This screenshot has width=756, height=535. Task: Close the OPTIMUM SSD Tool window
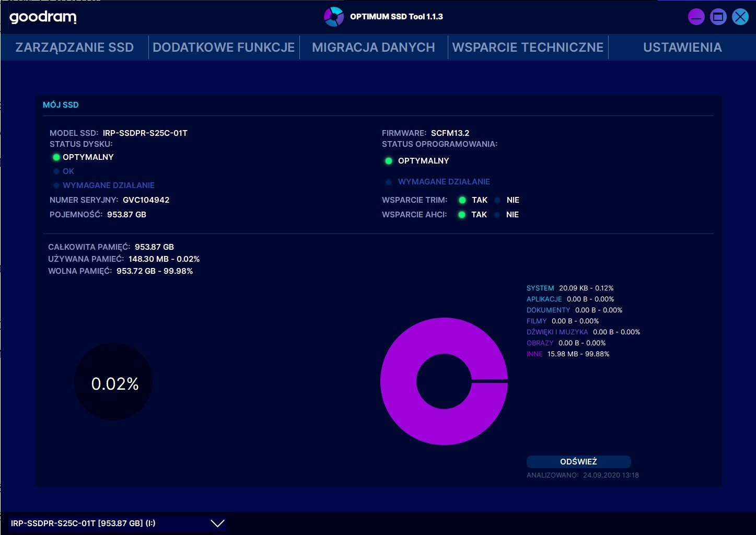click(740, 17)
